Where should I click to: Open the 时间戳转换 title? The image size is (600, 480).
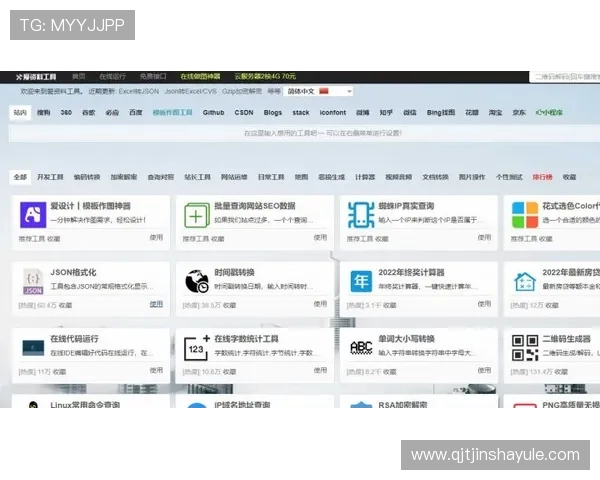coord(234,273)
